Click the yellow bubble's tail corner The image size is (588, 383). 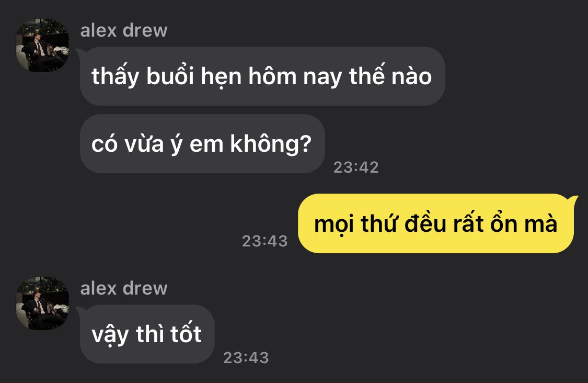(574, 199)
